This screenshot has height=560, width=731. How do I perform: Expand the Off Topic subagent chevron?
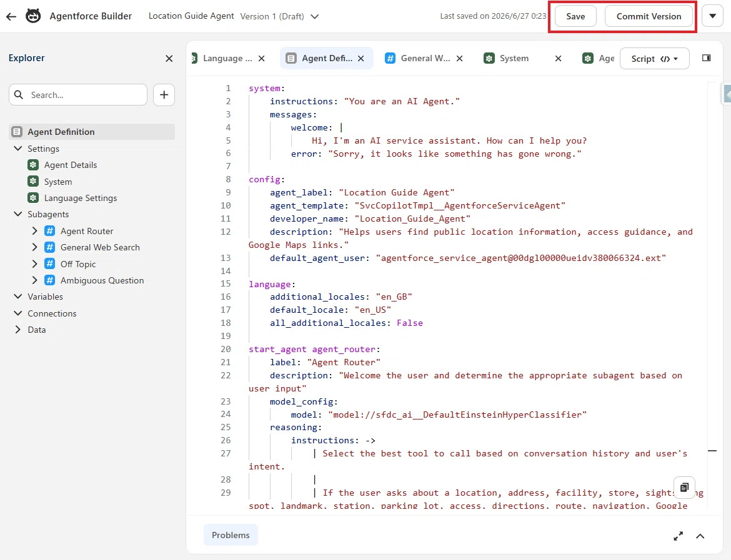(x=34, y=263)
